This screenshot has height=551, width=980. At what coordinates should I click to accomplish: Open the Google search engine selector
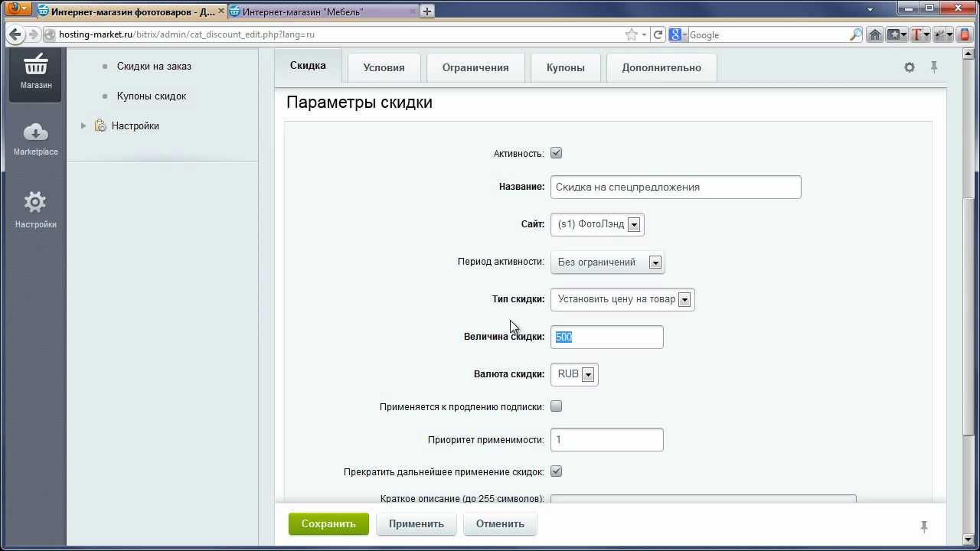pyautogui.click(x=678, y=34)
